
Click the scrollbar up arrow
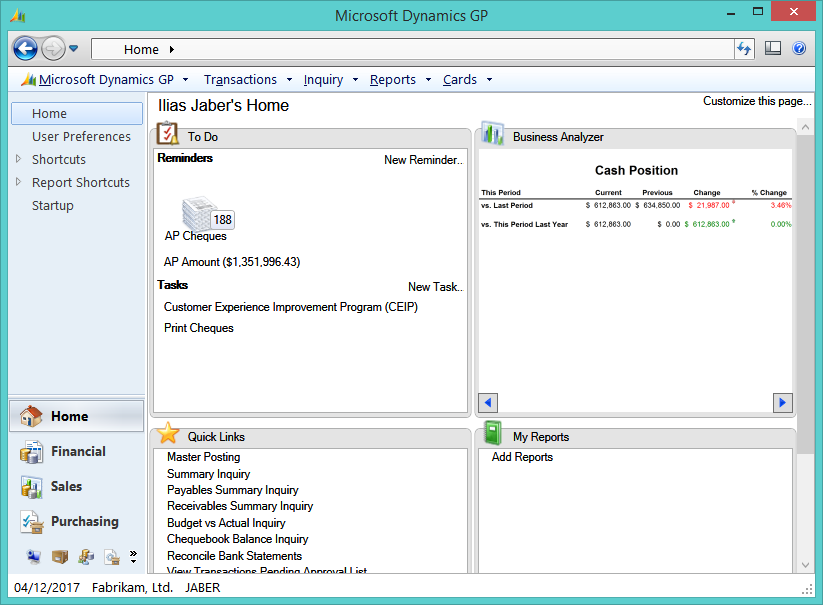(x=805, y=127)
